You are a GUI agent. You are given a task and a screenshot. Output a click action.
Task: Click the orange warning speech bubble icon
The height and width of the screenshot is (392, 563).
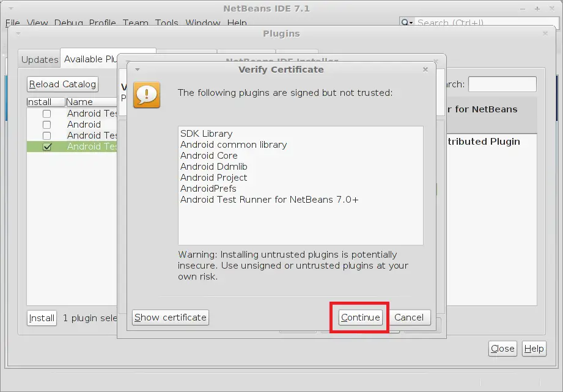[x=147, y=95]
